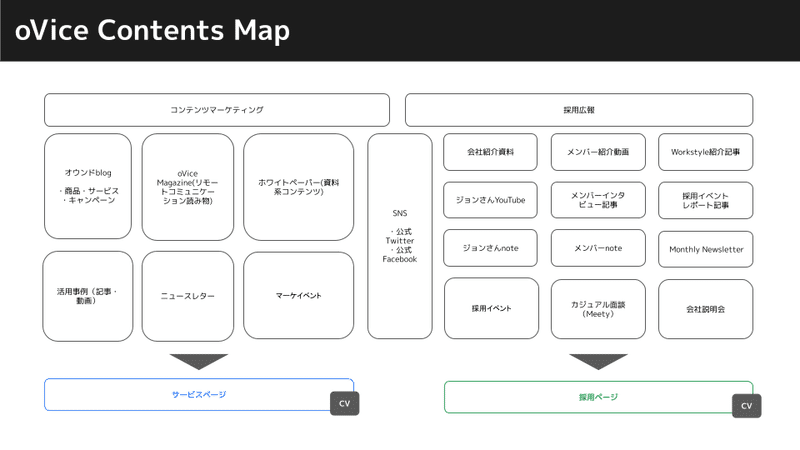
Task: Select the ニュースレター box
Action: [x=188, y=296]
